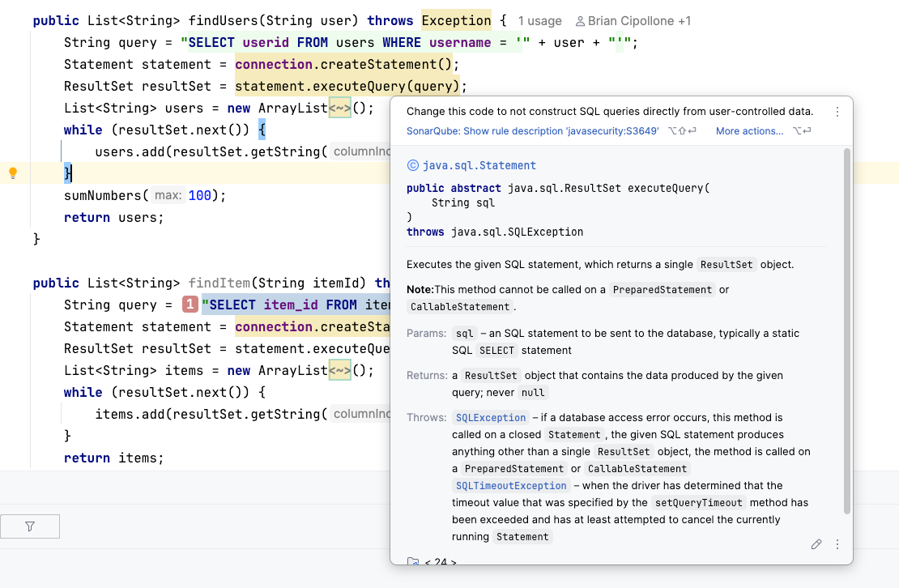899x588 pixels.
Task: Open the three-dot menu beside the SQL warning
Action: [x=837, y=112]
